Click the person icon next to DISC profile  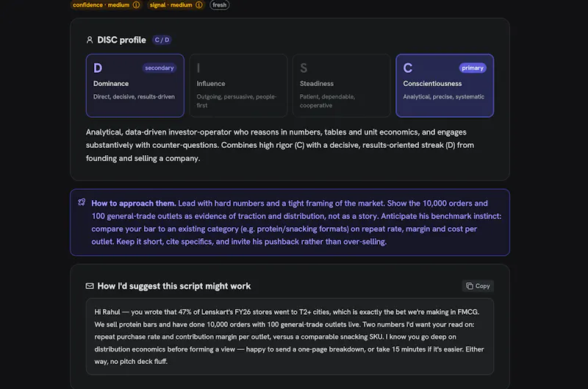(x=90, y=40)
